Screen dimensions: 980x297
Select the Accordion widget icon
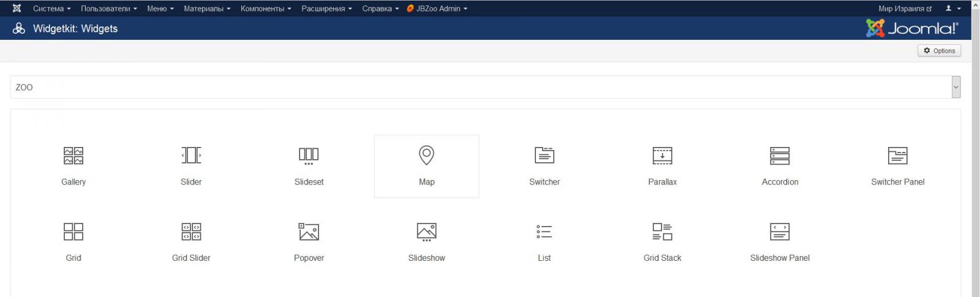point(780,156)
